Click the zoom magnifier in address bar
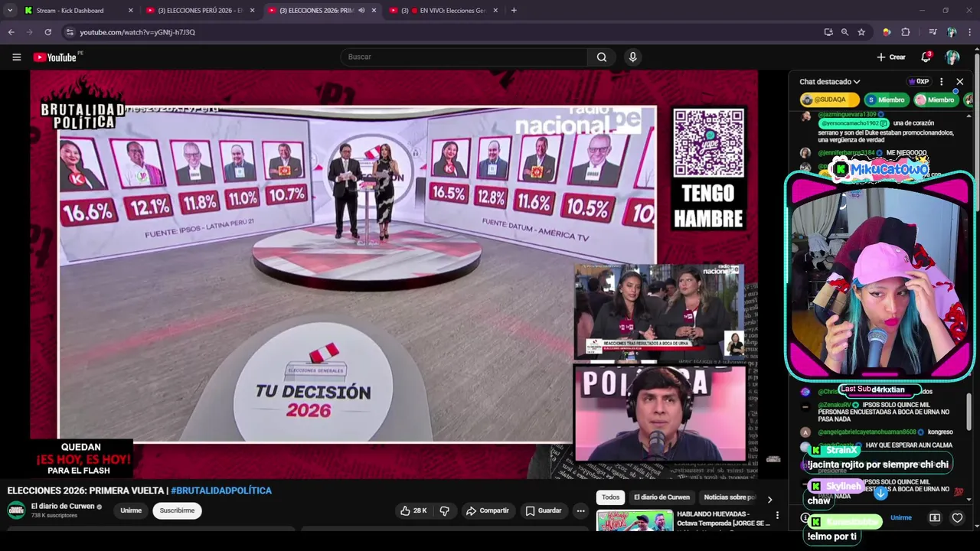The height and width of the screenshot is (551, 980). (844, 32)
